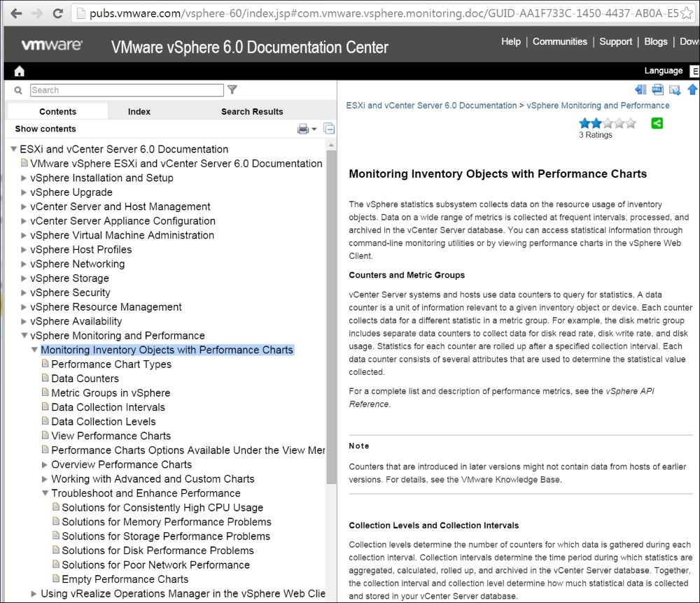This screenshot has height=603, width=700.
Task: Click the email feedback envelope icon
Action: [675, 90]
